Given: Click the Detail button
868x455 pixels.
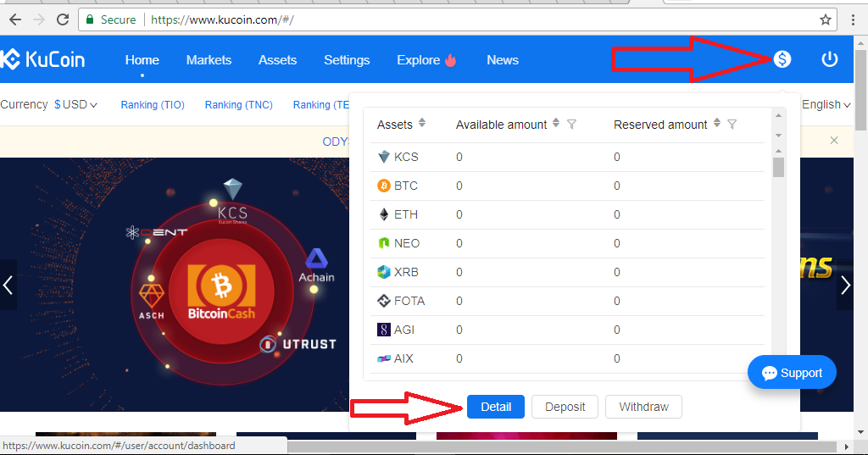Looking at the screenshot, I should (495, 407).
